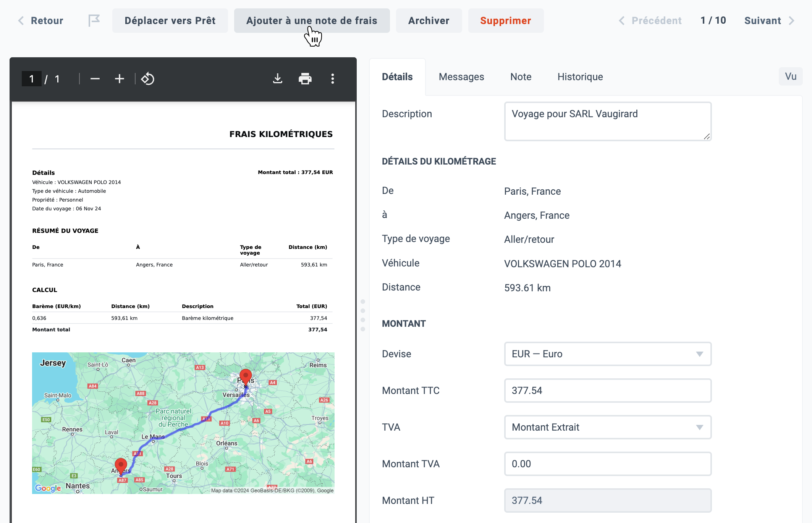Open the Messages tab
The image size is (812, 523).
coord(461,77)
